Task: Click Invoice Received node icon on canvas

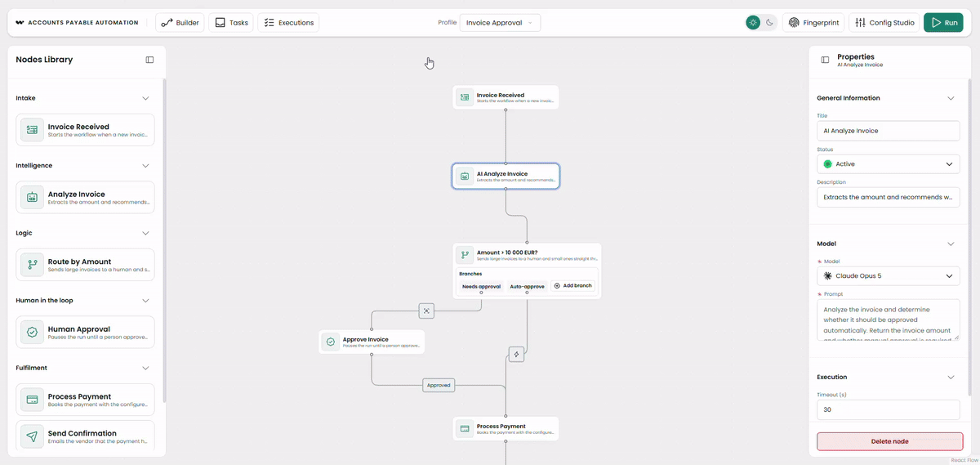Action: 465,97
